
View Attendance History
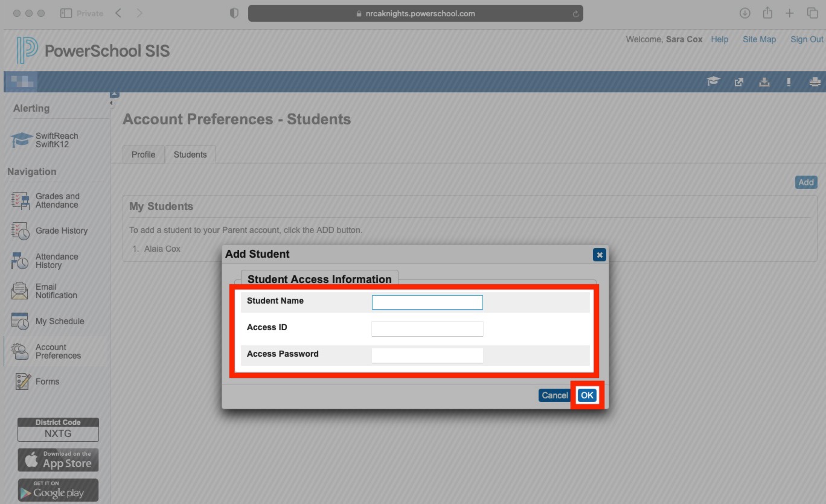click(x=57, y=260)
